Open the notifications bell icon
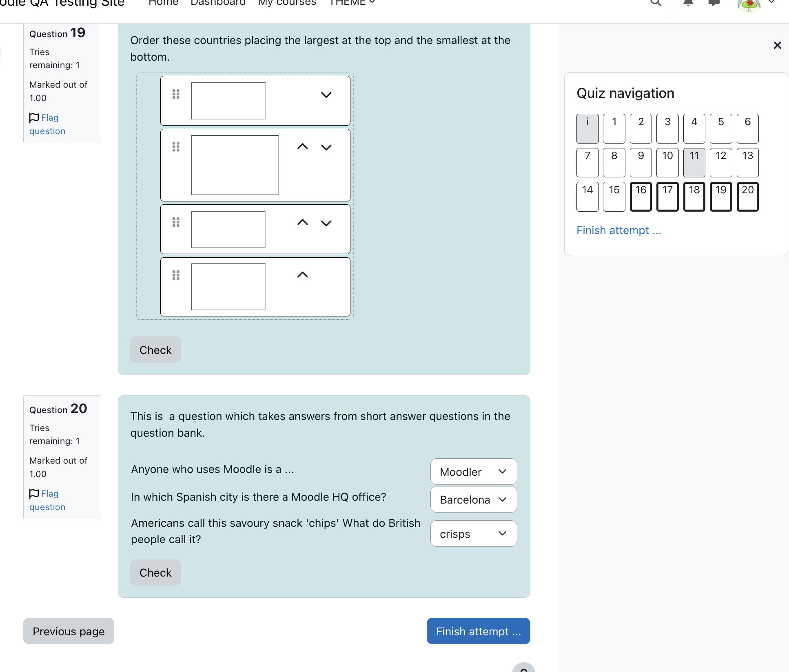This screenshot has height=672, width=789. [x=688, y=2]
